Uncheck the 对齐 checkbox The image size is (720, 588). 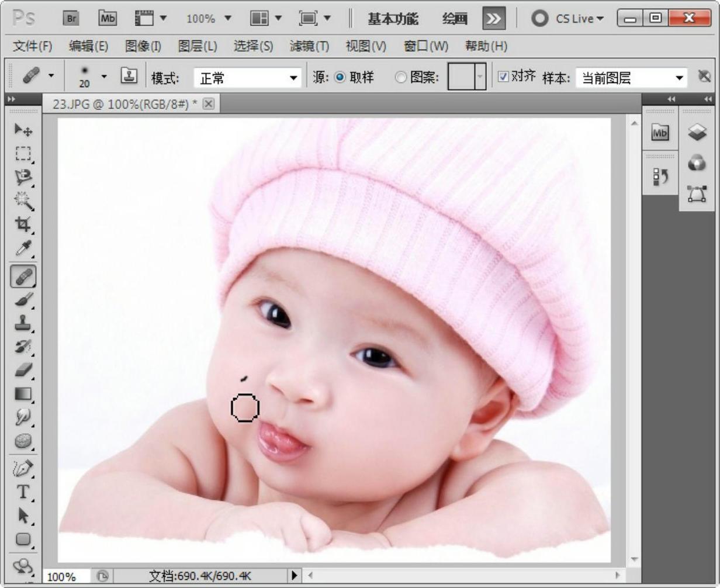pyautogui.click(x=503, y=77)
